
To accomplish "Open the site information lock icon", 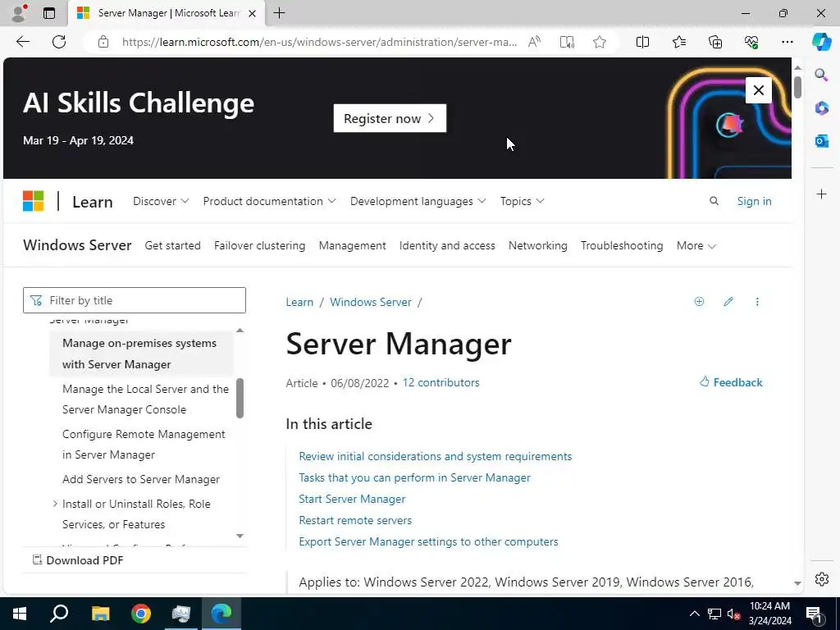I will point(103,42).
